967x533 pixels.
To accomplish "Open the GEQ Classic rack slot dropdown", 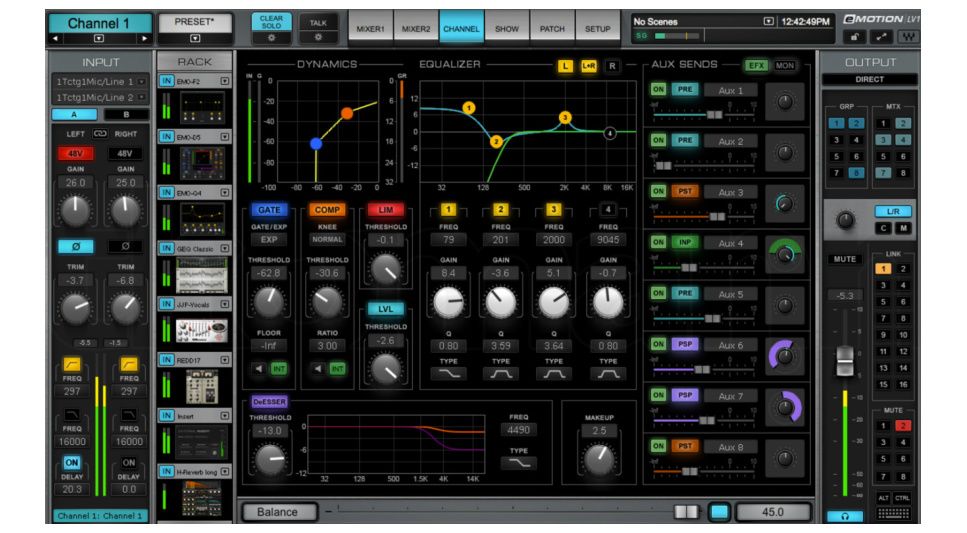I will point(224,248).
